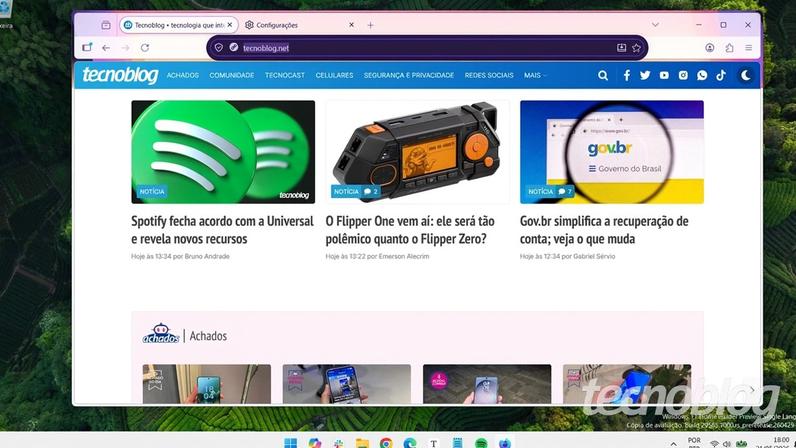Open author Bruno Andrade's link
This screenshot has width=796, height=448.
tap(207, 257)
